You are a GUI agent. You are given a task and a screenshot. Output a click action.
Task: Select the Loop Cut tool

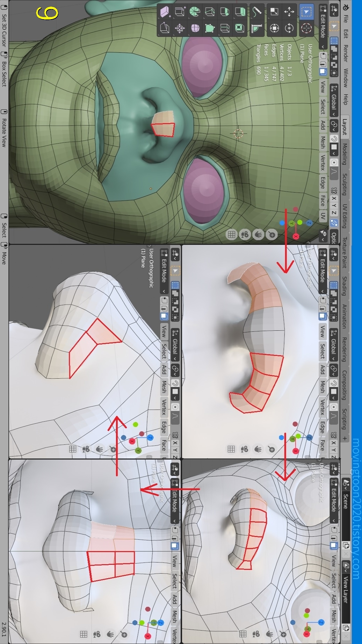(225, 28)
